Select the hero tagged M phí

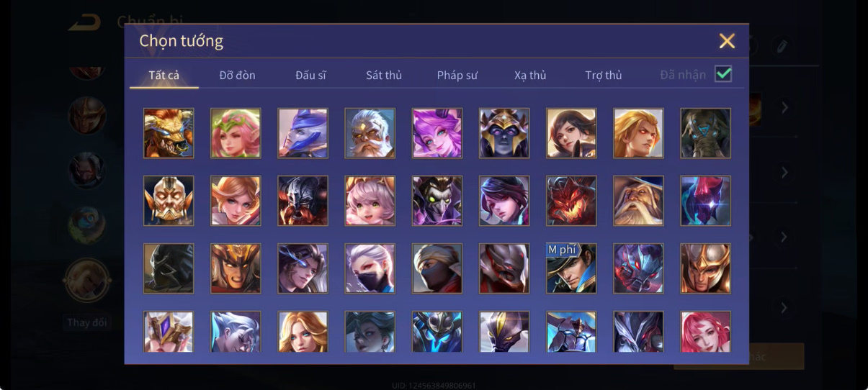[571, 268]
